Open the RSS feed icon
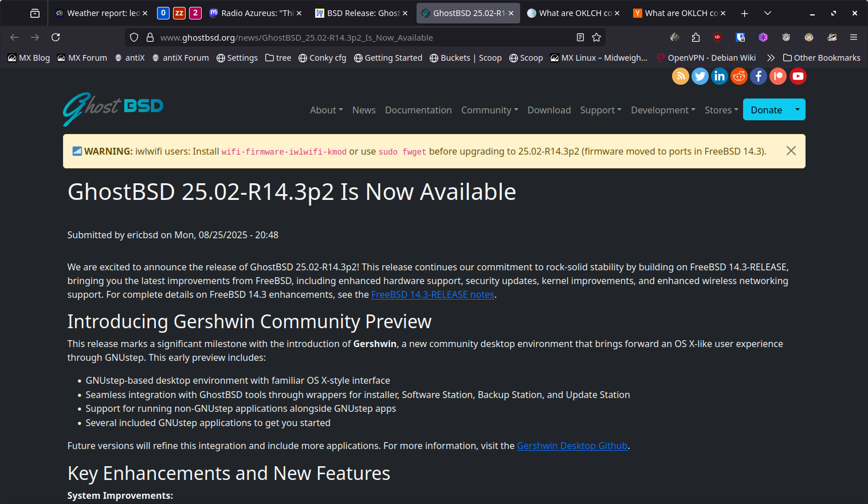Image resolution: width=868 pixels, height=504 pixels. click(681, 76)
